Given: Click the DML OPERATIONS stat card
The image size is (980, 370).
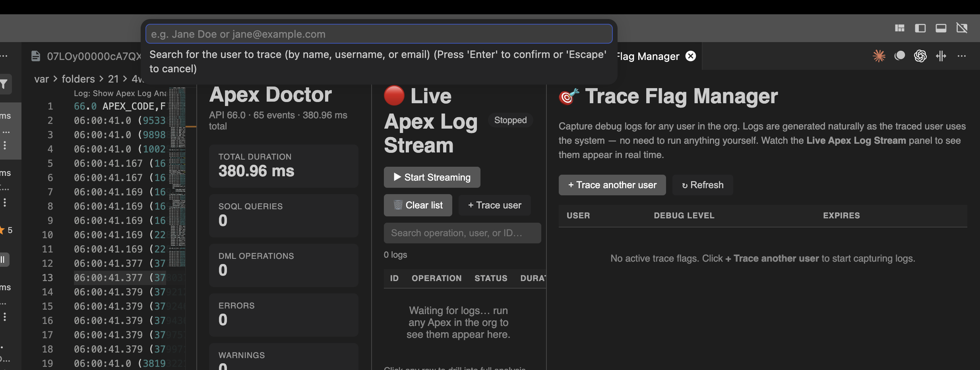Looking at the screenshot, I should (284, 265).
